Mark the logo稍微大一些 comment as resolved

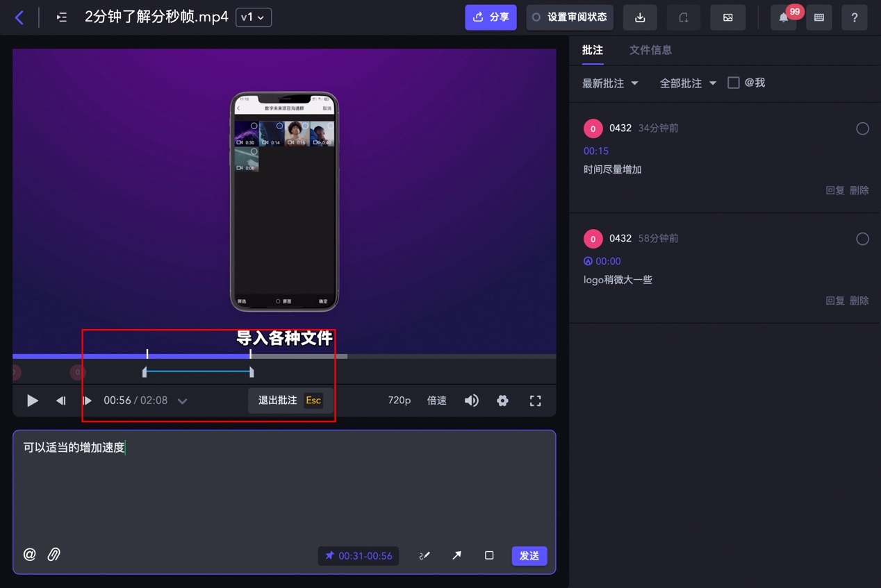point(862,239)
